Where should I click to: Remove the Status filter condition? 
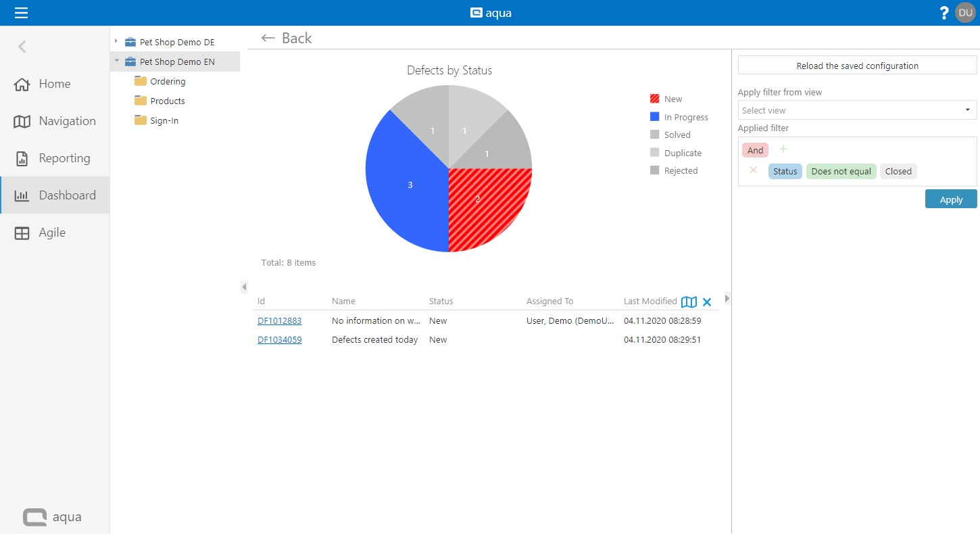click(x=753, y=170)
